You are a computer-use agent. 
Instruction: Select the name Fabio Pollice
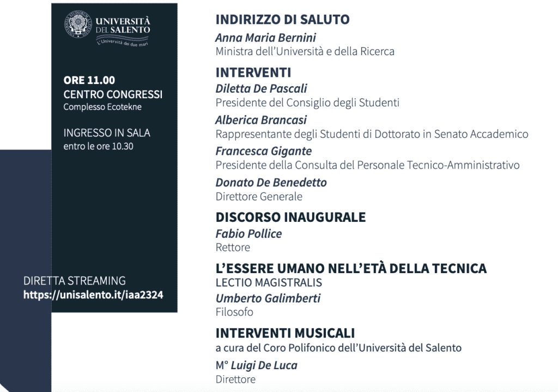click(248, 233)
